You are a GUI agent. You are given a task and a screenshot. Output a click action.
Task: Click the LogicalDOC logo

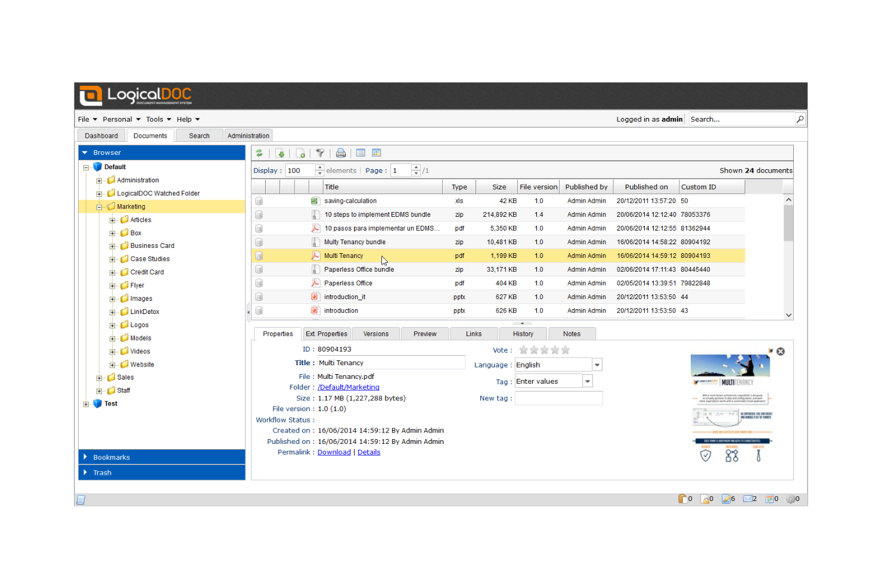pos(136,95)
